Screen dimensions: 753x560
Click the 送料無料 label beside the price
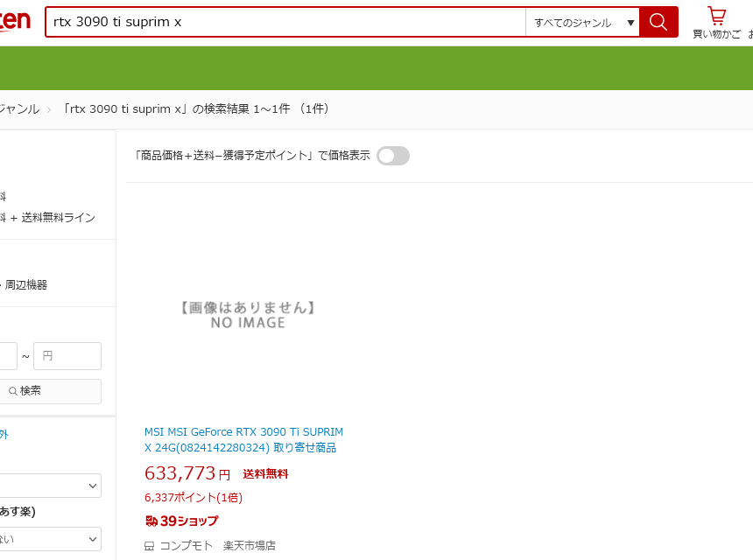265,474
